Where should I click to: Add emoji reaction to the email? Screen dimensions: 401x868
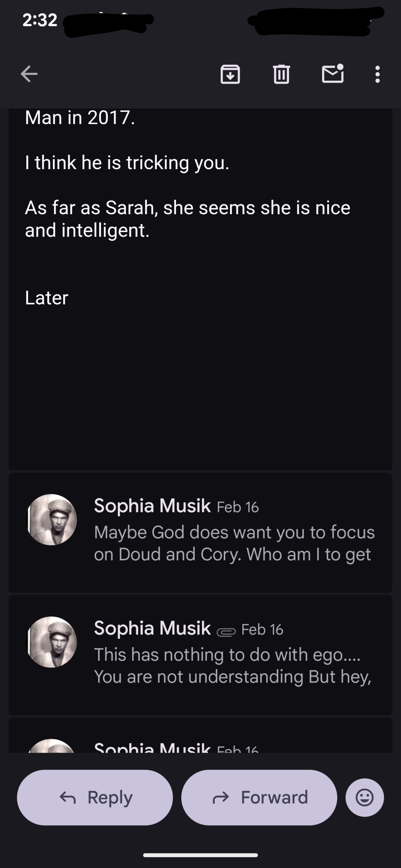click(365, 797)
